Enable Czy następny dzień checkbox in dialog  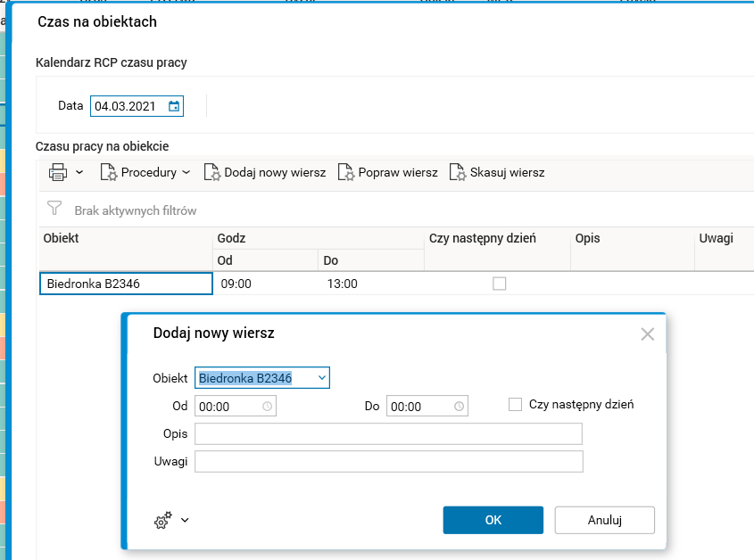click(x=515, y=405)
